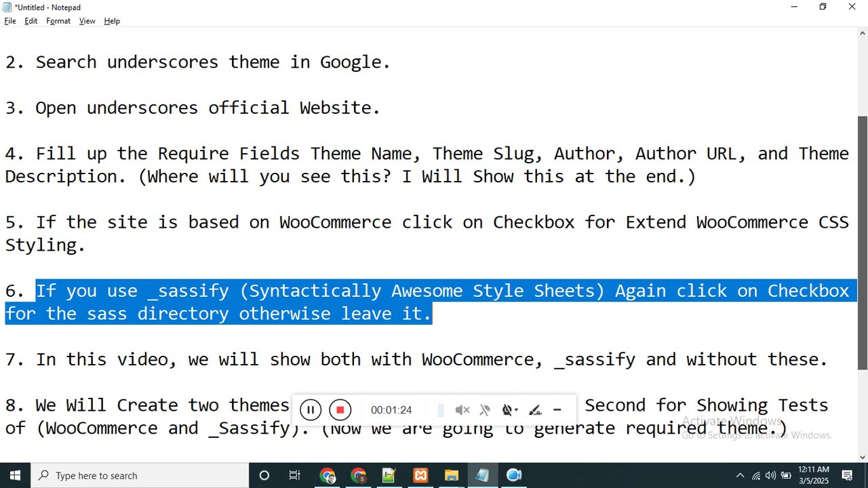Open Cortana from the taskbar
Screen dimensions: 868x488
pos(264,475)
